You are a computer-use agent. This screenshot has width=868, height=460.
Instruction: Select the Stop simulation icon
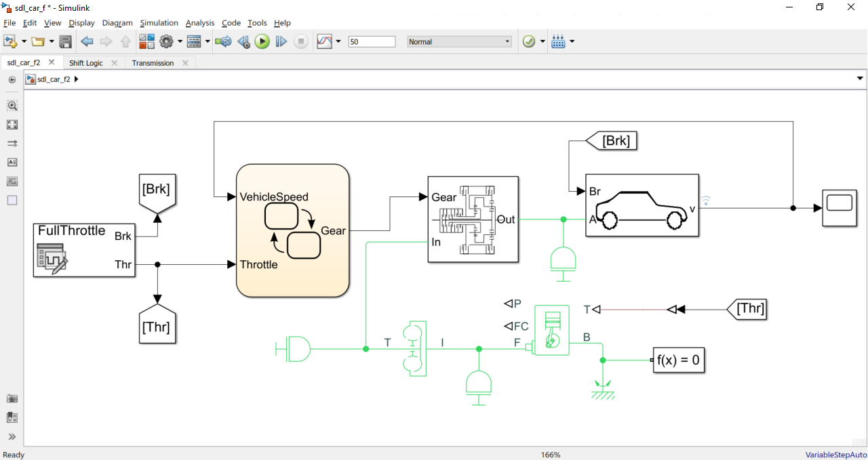pyautogui.click(x=299, y=41)
